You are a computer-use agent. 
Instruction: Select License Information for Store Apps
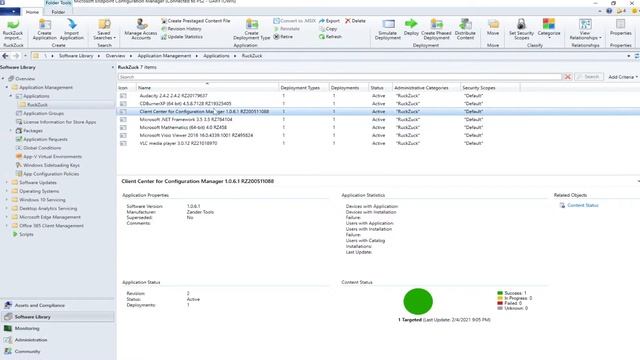coord(59,122)
